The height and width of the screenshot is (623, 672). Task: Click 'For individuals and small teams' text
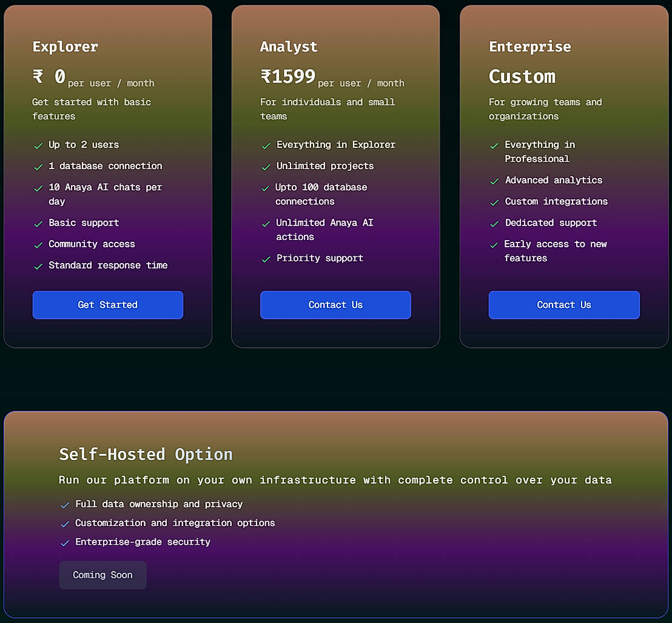point(328,109)
